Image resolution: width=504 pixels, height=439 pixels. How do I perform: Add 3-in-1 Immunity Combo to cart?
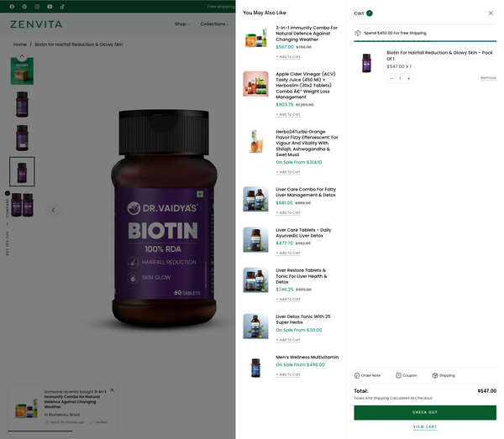(x=288, y=57)
